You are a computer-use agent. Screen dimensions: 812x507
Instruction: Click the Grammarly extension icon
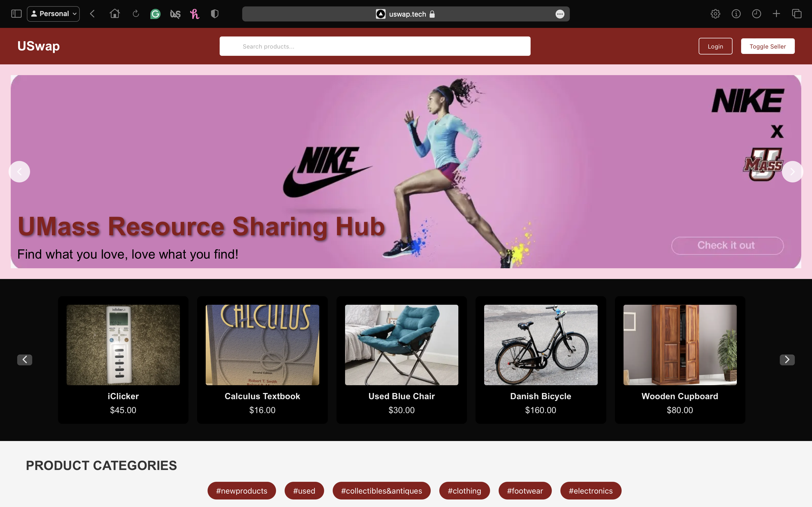155,14
